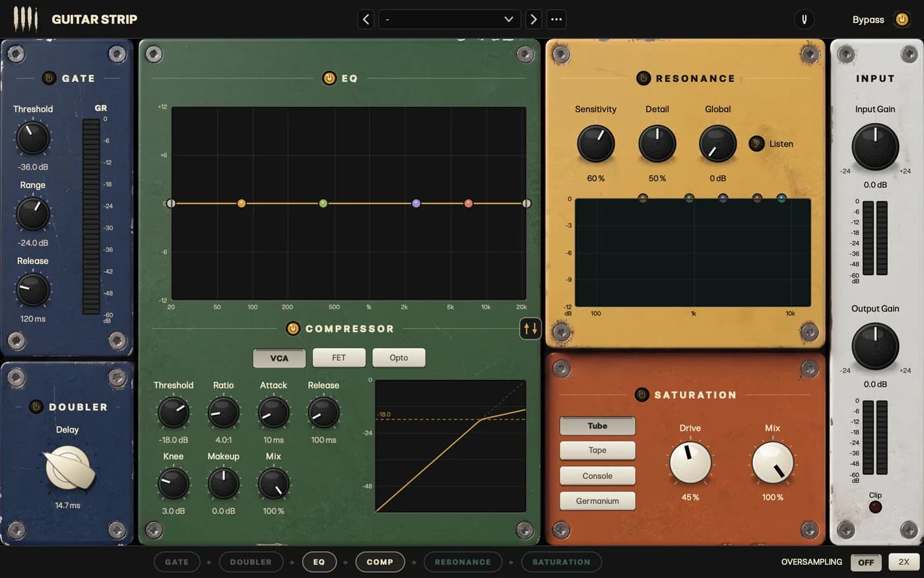Toggle the Resonance power button
Screen dimensions: 924x578
643,78
